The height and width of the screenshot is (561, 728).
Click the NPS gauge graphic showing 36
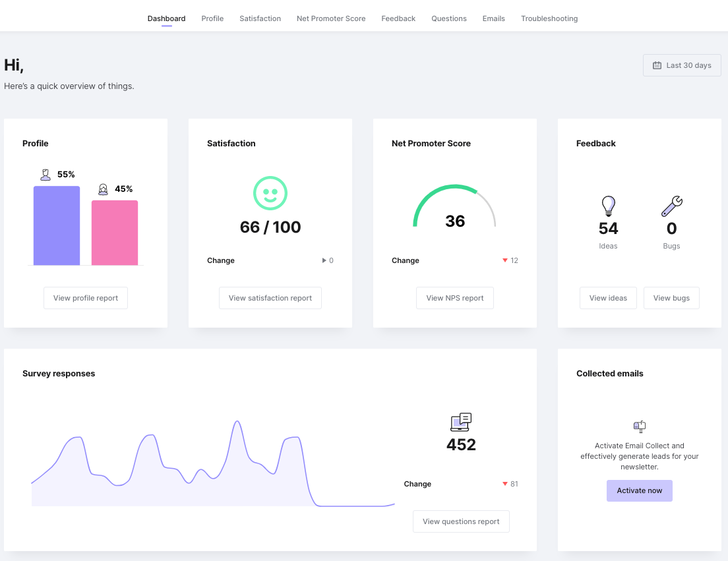pyautogui.click(x=455, y=204)
